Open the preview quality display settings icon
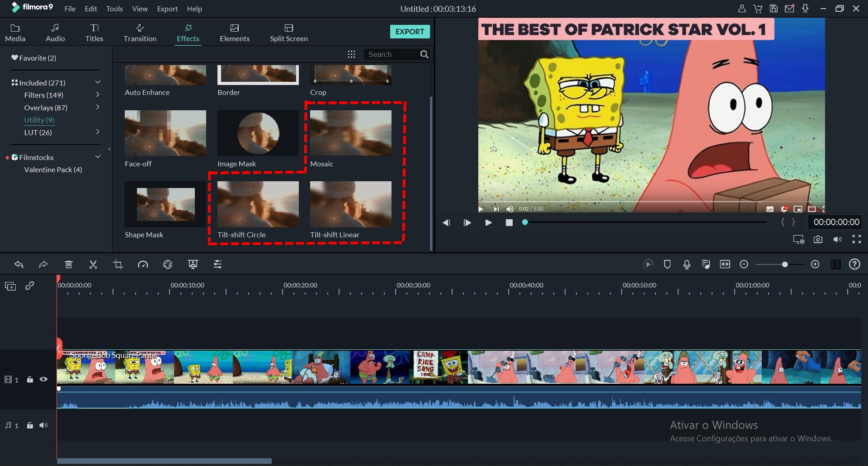Viewport: 868px width, 466px height. [799, 240]
